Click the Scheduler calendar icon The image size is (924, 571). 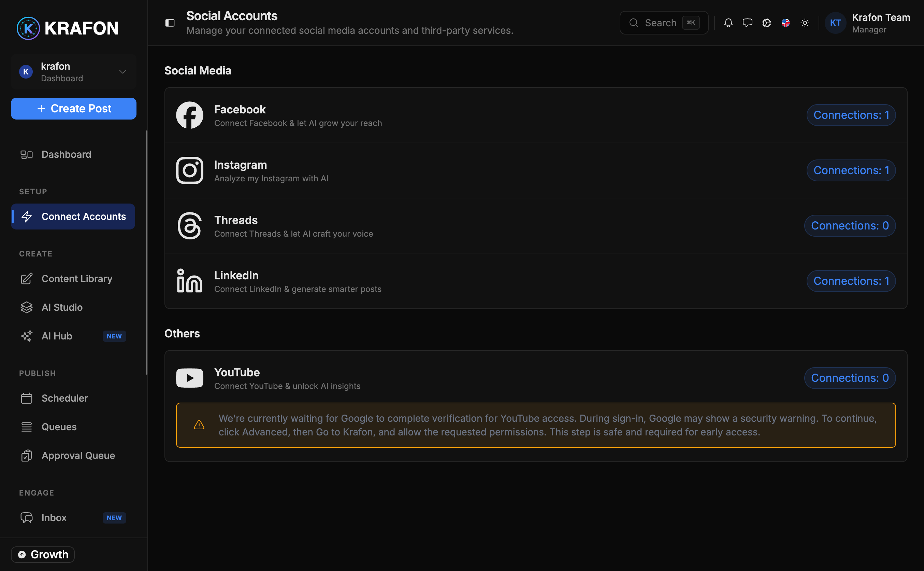click(26, 398)
